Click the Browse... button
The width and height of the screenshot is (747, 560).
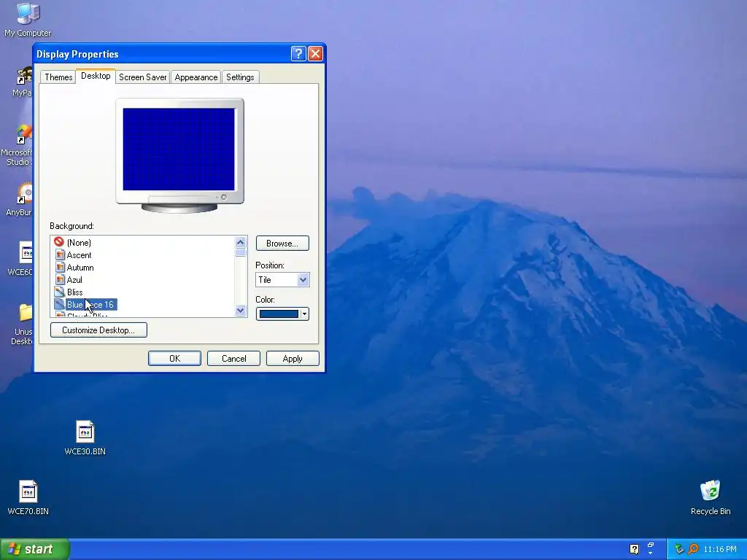coord(282,244)
